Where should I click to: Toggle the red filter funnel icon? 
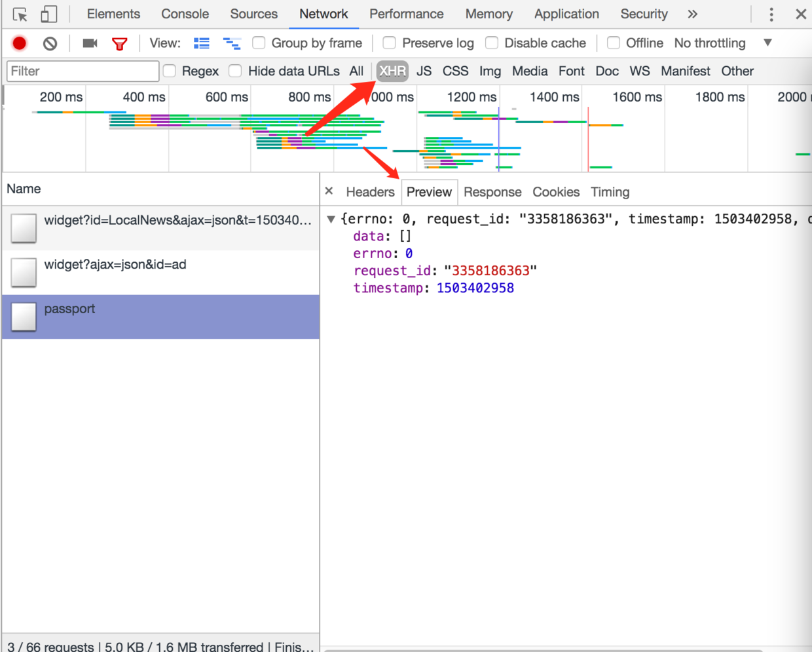coord(119,44)
